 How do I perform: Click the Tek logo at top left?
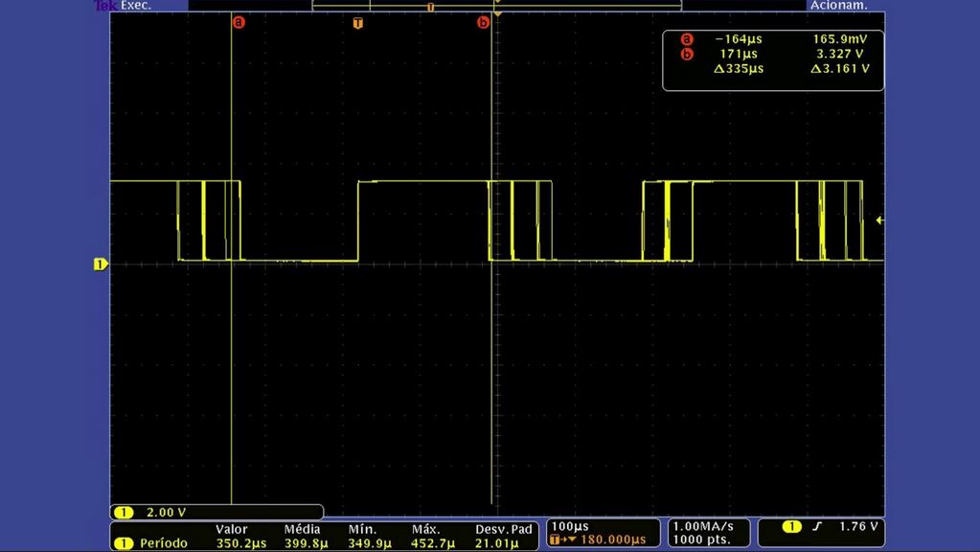click(x=105, y=6)
